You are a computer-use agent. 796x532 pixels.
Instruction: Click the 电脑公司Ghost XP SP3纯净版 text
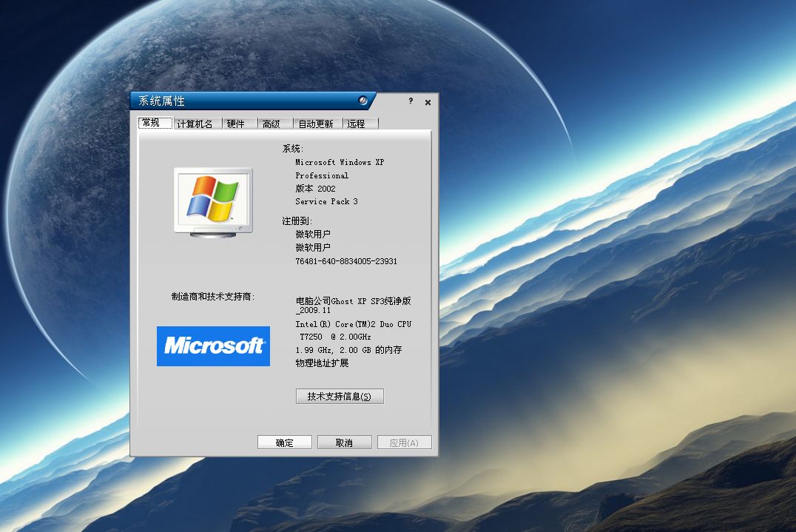pos(354,301)
